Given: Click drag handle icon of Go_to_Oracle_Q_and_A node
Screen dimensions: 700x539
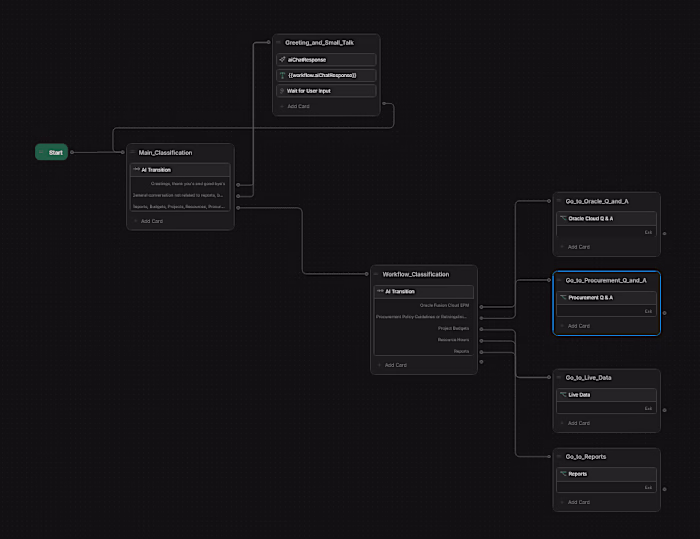Looking at the screenshot, I should (x=559, y=201).
